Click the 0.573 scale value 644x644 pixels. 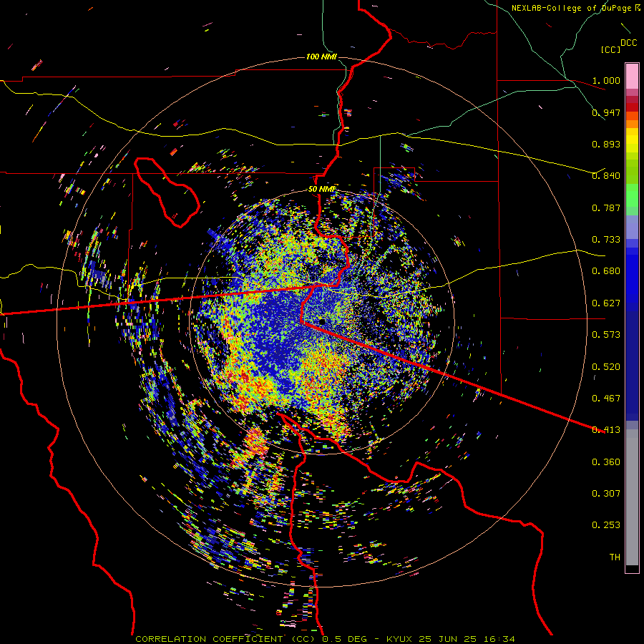click(606, 335)
